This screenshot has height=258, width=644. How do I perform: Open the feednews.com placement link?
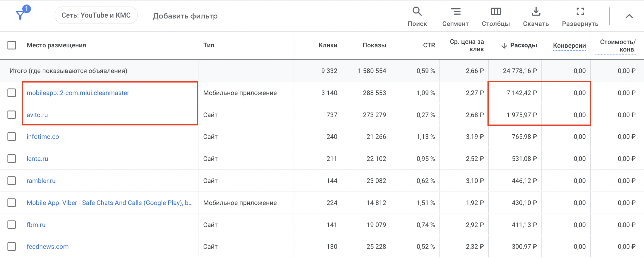tap(48, 247)
